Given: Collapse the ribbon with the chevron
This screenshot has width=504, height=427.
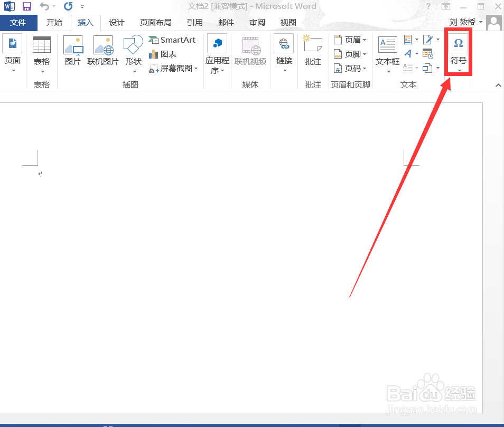Looking at the screenshot, I should click(497, 85).
